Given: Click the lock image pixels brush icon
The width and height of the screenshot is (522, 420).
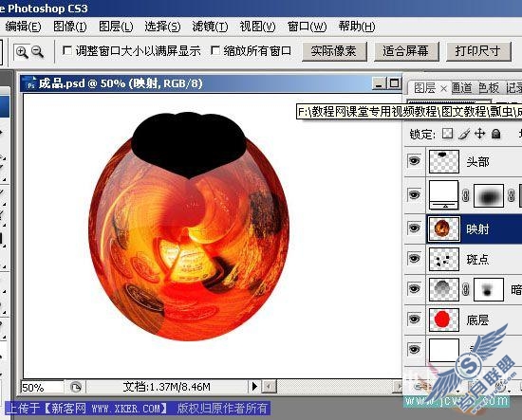Looking at the screenshot, I should click(464, 134).
